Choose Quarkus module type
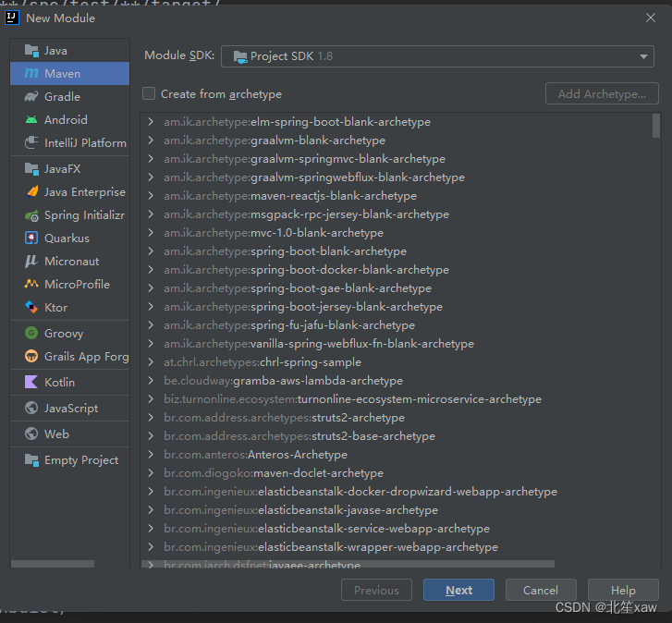Screen dimensions: 672x623 pos(70,238)
